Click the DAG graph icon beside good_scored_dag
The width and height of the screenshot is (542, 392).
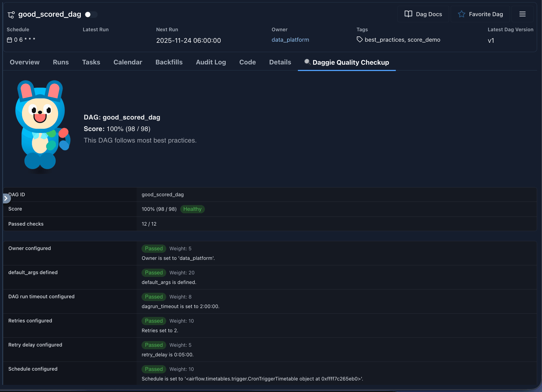11,14
